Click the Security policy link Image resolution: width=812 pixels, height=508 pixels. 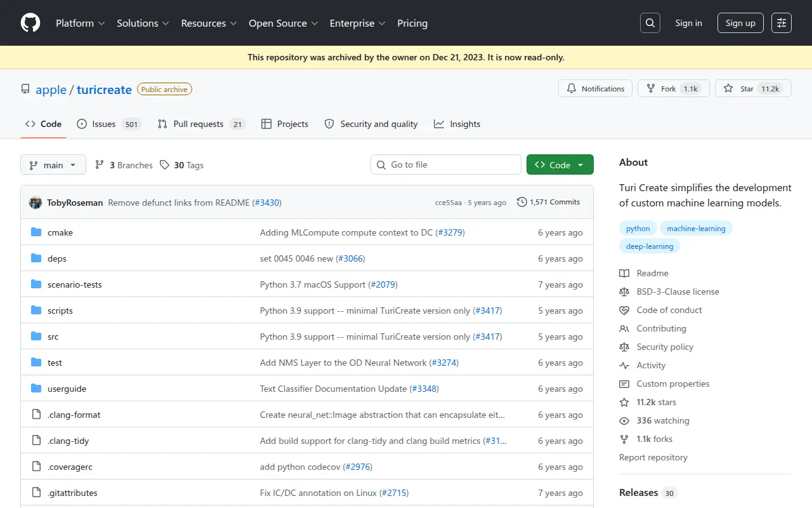point(665,347)
